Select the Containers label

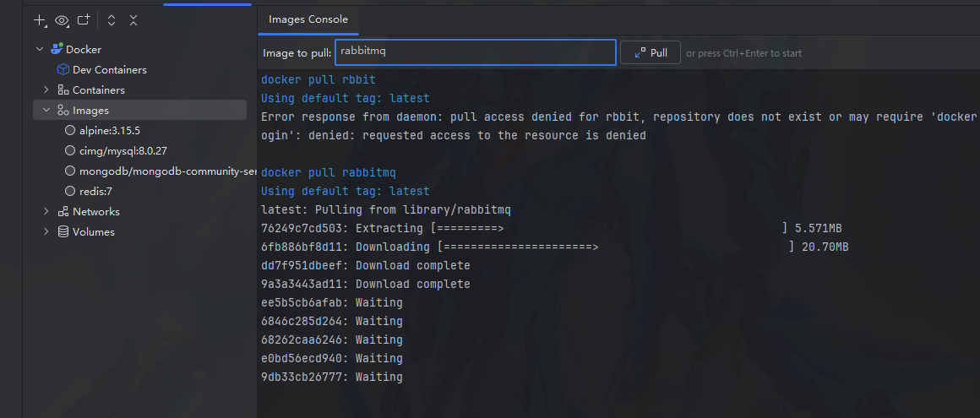[x=99, y=90]
